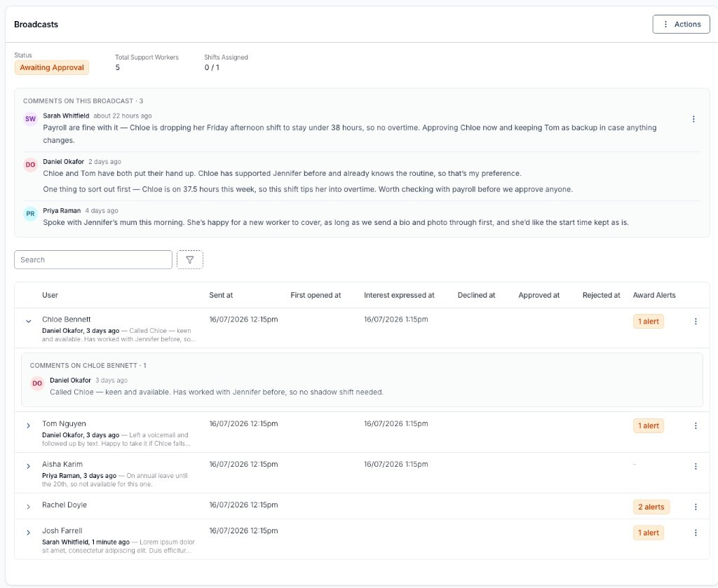Click the Josh Farrell name
This screenshot has height=588, width=718.
coord(62,531)
